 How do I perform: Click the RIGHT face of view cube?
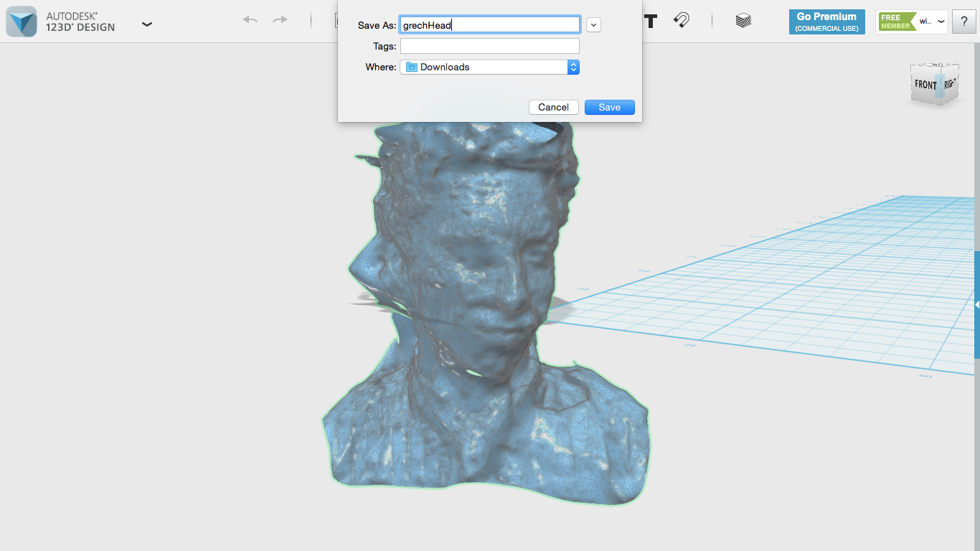point(948,83)
